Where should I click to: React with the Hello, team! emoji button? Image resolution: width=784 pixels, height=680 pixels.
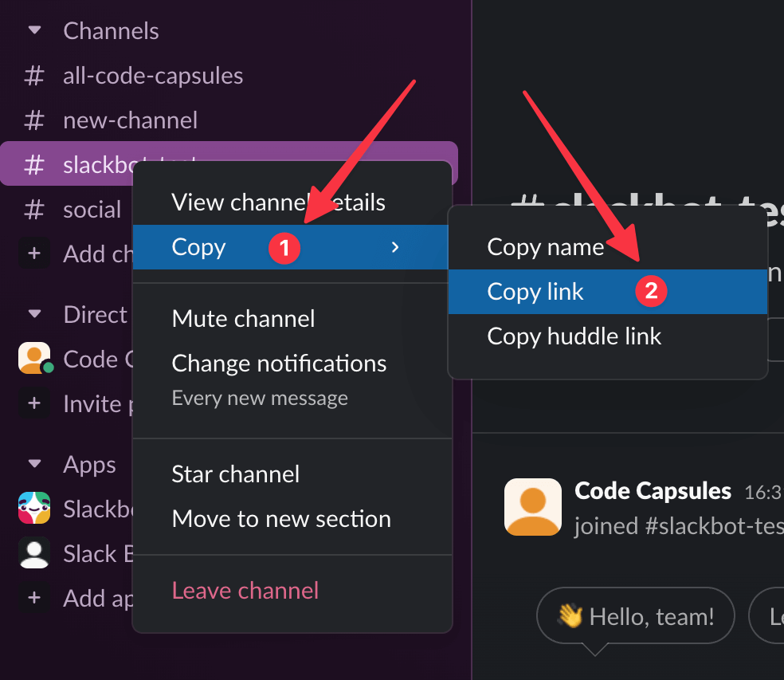pyautogui.click(x=635, y=615)
